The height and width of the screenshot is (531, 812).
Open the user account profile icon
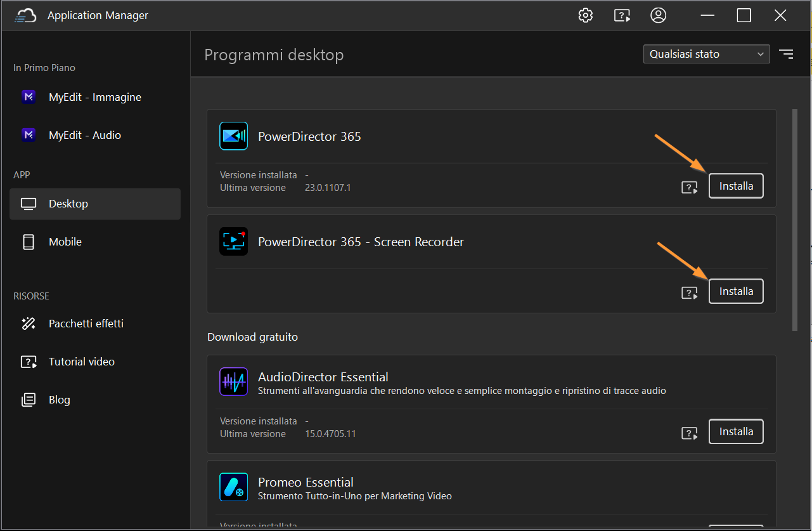coord(659,15)
